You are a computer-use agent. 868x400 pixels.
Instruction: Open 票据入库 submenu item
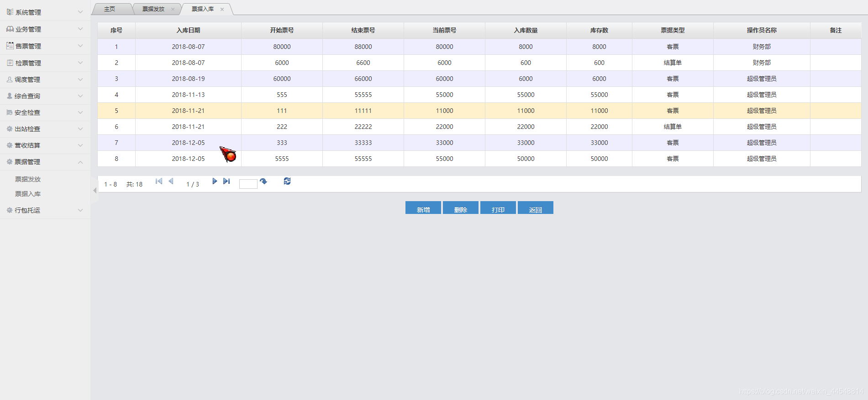[x=28, y=194]
